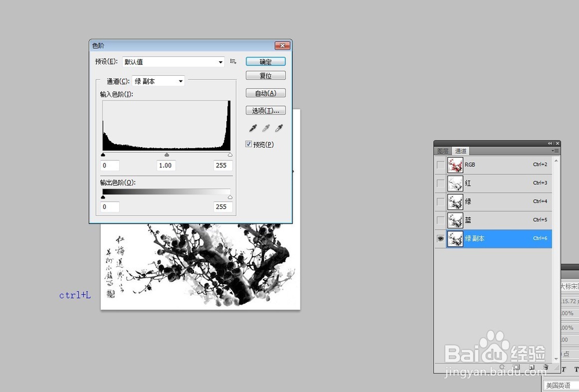The width and height of the screenshot is (579, 392).
Task: Open the preset options menu icon
Action: click(233, 61)
